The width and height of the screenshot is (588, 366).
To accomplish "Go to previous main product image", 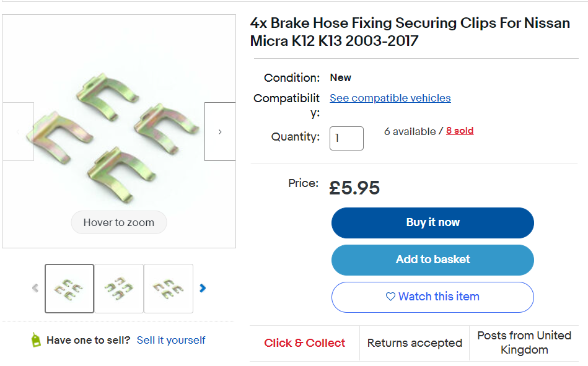I will (18, 132).
